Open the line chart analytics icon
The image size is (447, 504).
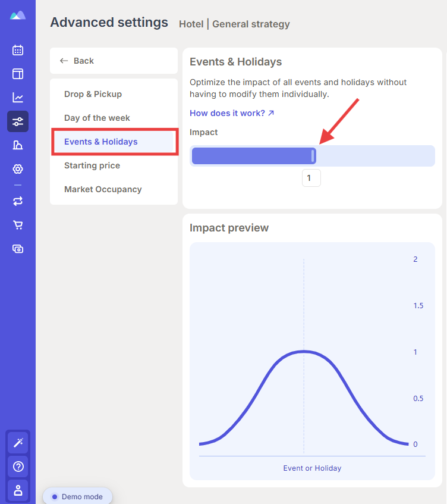point(18,98)
